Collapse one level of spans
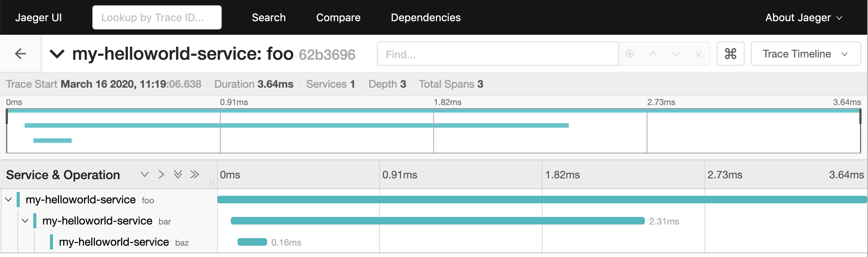This screenshot has width=868, height=257. click(161, 174)
